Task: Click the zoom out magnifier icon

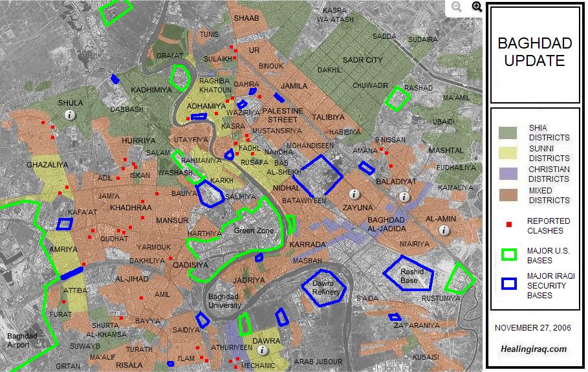Action: click(x=457, y=7)
